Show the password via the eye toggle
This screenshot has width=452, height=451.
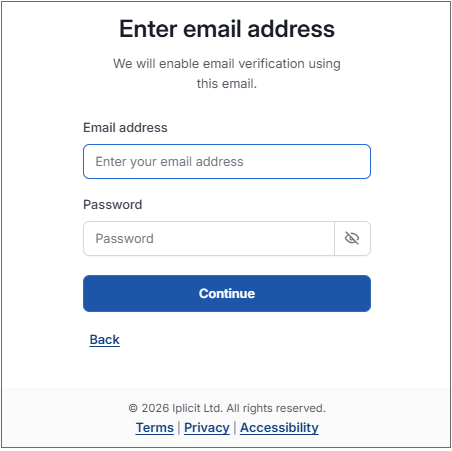pyautogui.click(x=352, y=238)
